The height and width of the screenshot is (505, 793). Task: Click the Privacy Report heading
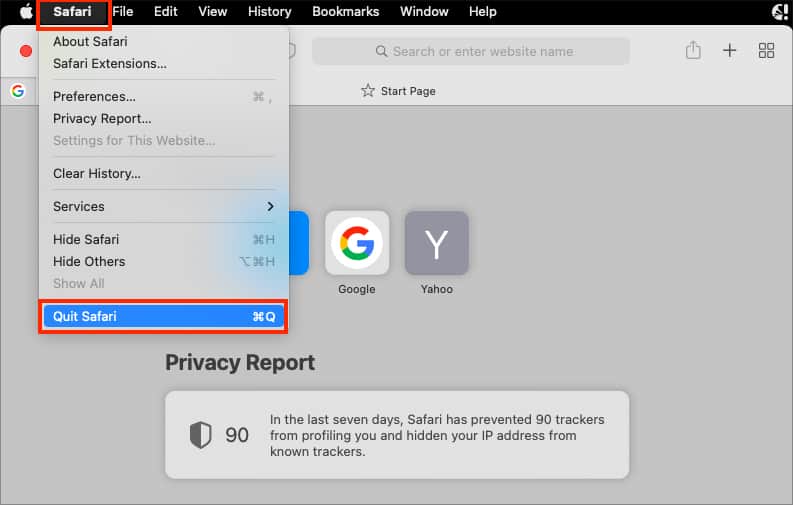(x=240, y=363)
